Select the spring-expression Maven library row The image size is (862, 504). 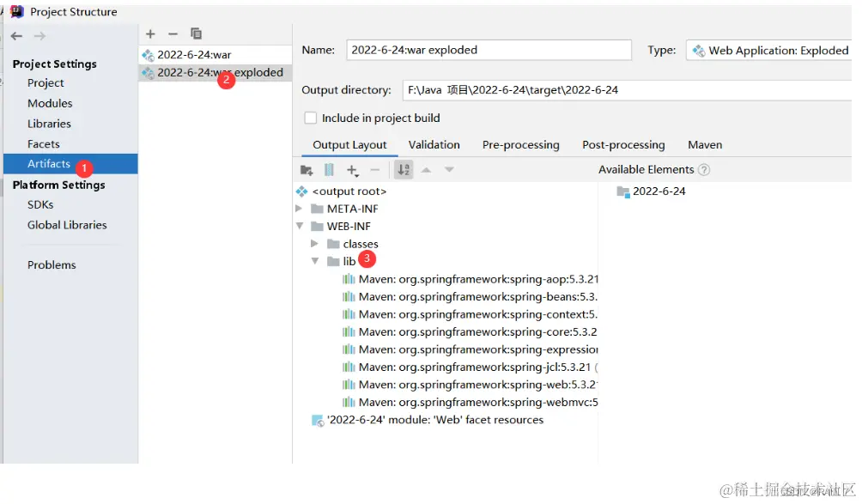[470, 350]
